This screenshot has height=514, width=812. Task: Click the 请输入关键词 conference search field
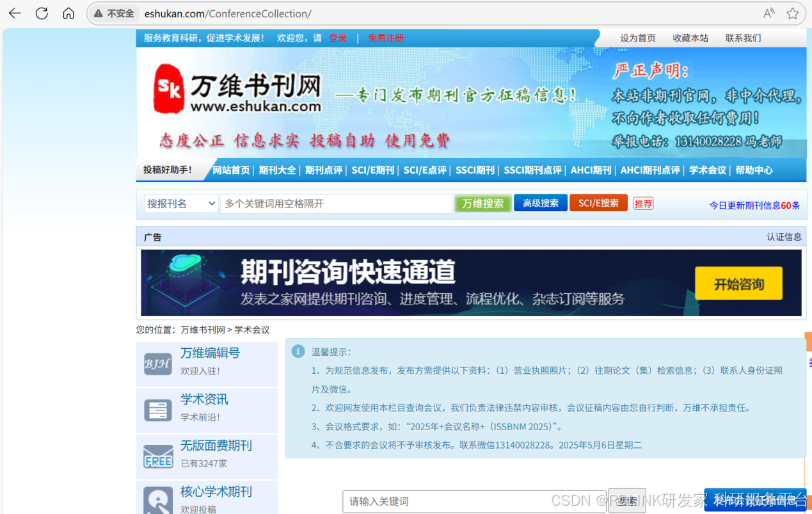coord(474,501)
